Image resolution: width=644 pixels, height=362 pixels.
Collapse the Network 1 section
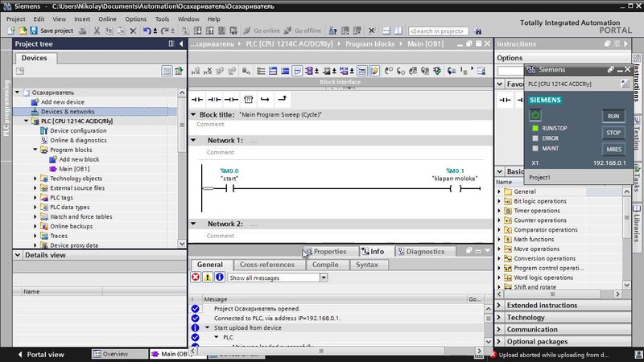click(194, 140)
